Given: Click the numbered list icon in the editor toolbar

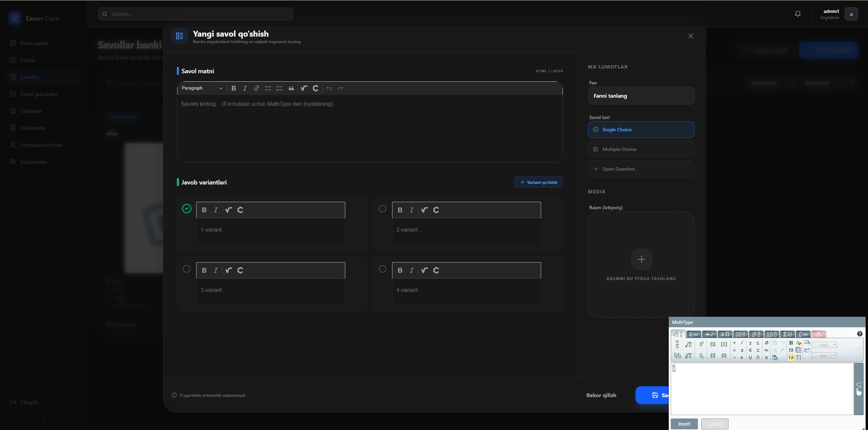Looking at the screenshot, I should [279, 88].
